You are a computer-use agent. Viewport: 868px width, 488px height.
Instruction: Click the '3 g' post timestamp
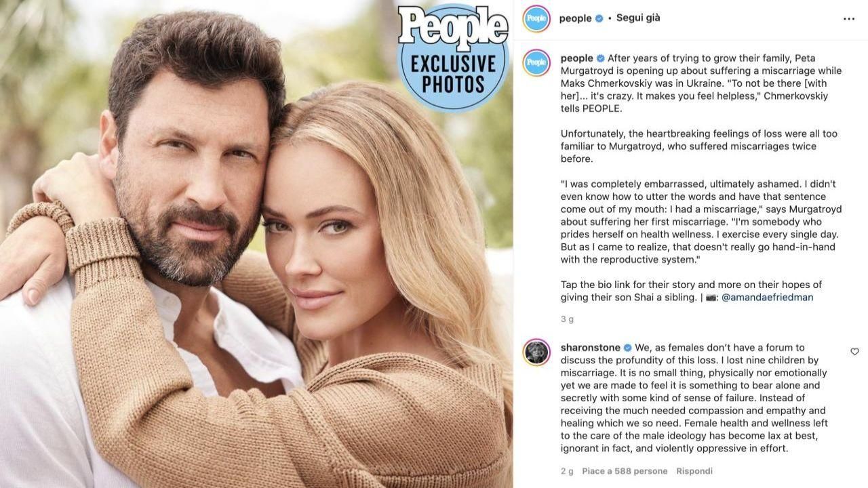pyautogui.click(x=567, y=319)
